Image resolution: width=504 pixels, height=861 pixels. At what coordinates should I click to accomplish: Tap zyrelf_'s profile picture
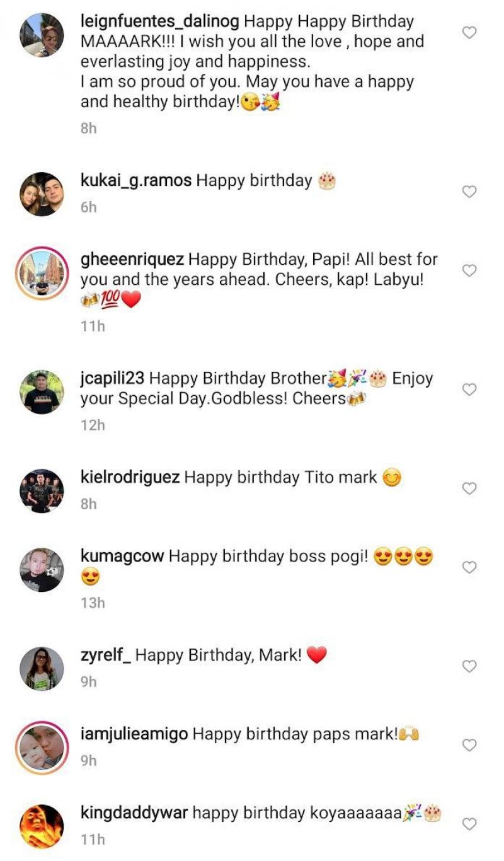[42, 668]
